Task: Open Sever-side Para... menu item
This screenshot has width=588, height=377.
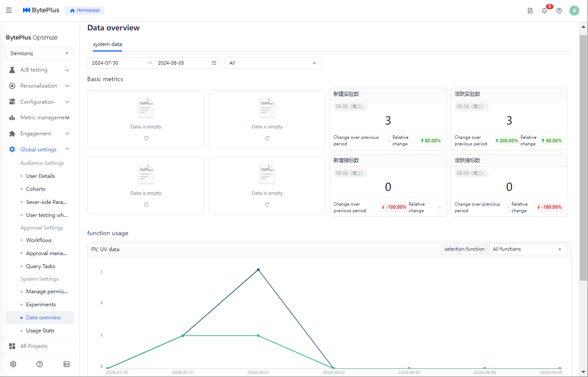Action: 46,202
